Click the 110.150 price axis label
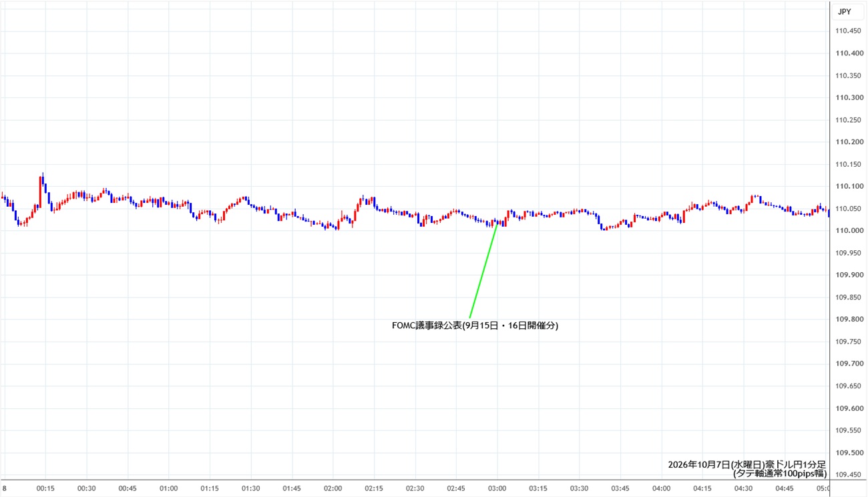868x497 pixels. [x=847, y=164]
